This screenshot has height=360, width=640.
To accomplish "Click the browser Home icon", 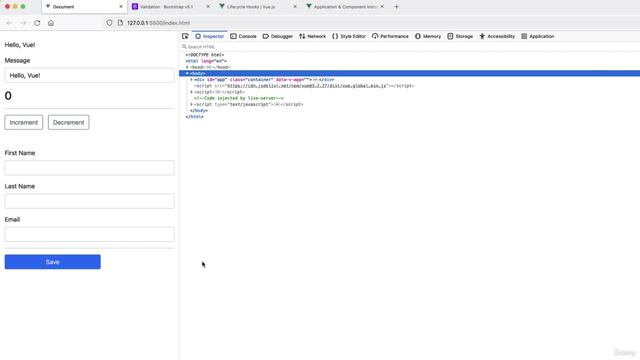I will [51, 23].
